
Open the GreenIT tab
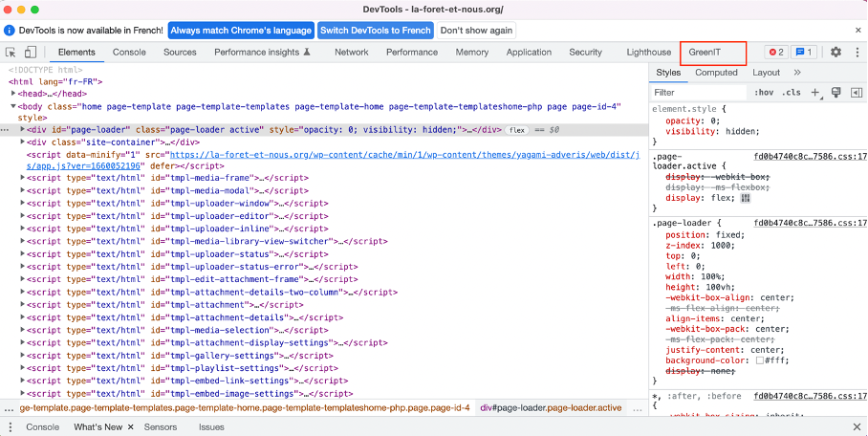[x=705, y=52]
